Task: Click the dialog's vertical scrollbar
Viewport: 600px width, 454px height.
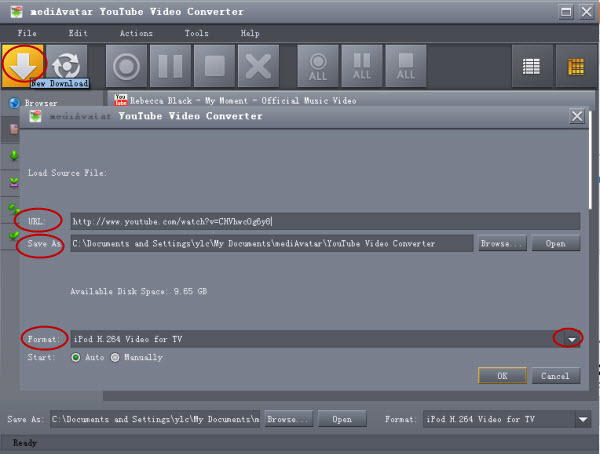Action: [591, 161]
